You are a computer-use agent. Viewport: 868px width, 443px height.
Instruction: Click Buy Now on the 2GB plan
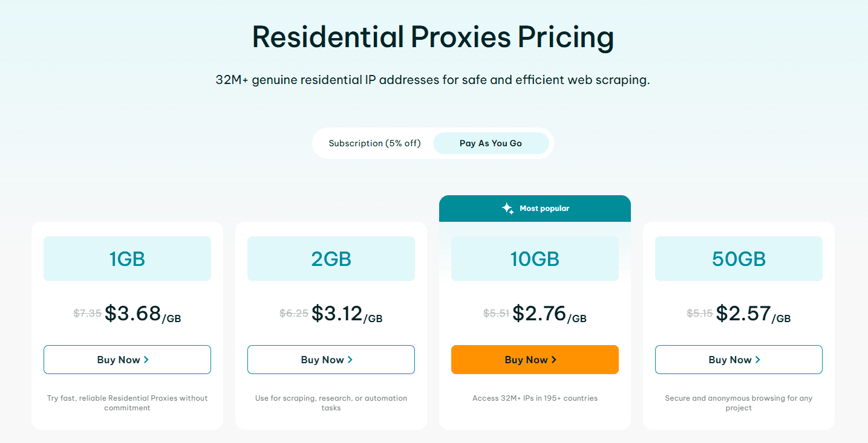pos(331,359)
